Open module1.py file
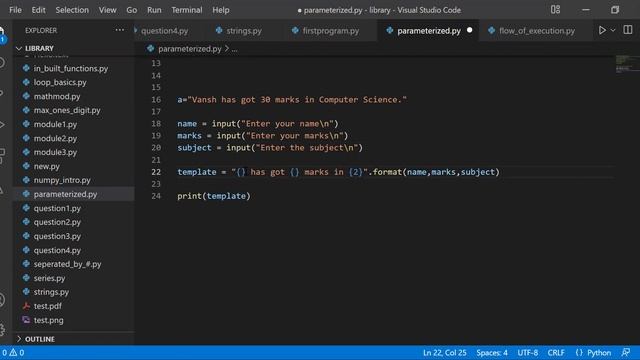640x360 pixels. tap(55, 124)
